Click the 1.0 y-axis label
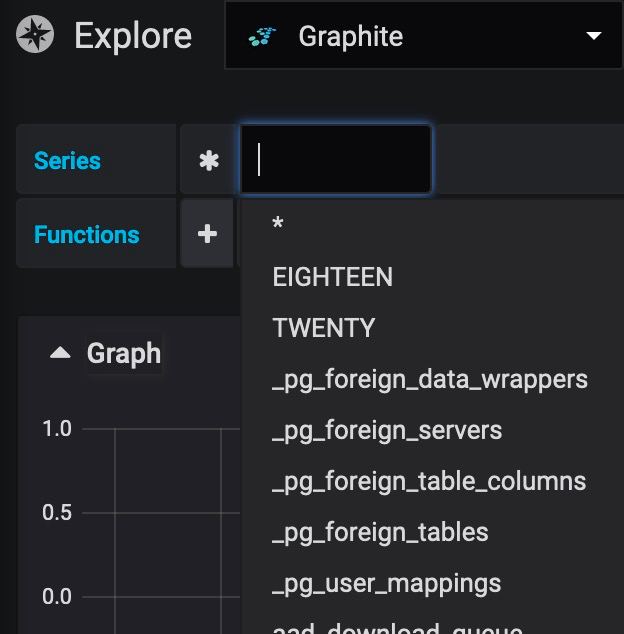 (57, 429)
